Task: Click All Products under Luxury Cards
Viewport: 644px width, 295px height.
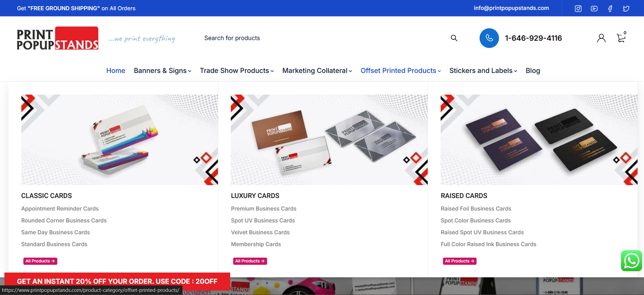Action: coord(250,261)
